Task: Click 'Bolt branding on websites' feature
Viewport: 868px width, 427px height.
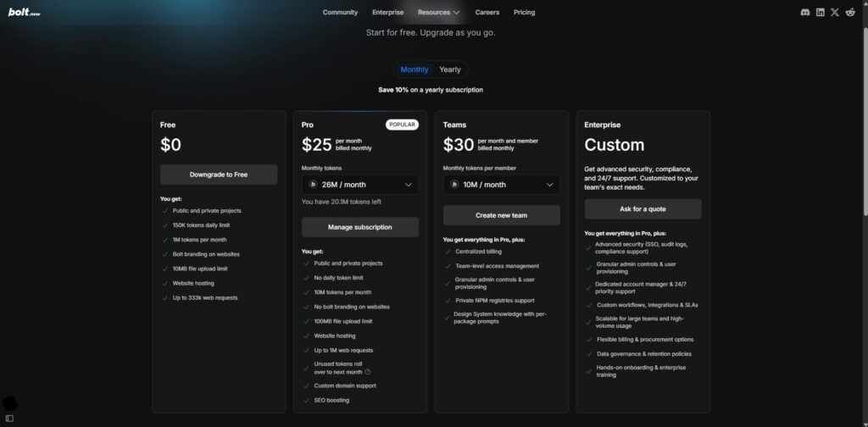Action: coord(206,254)
